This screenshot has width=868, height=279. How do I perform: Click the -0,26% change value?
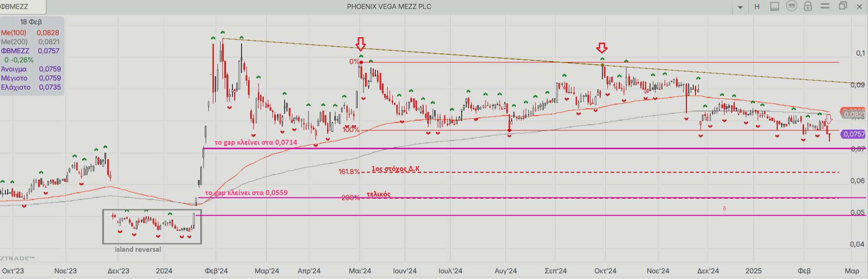tap(22, 60)
